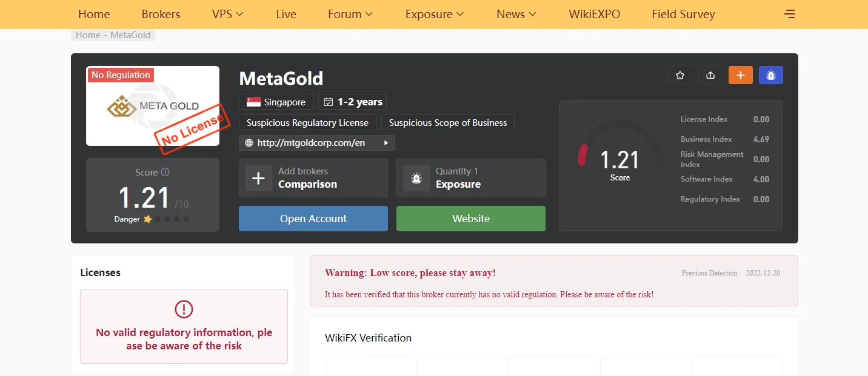
Task: Click the No Regulation red label
Action: point(121,75)
